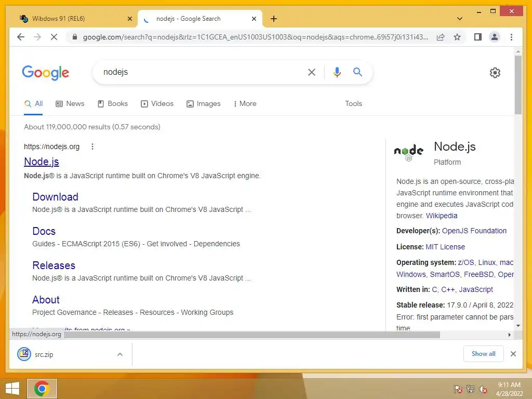Select the All results tab
532x399 pixels.
[34, 104]
